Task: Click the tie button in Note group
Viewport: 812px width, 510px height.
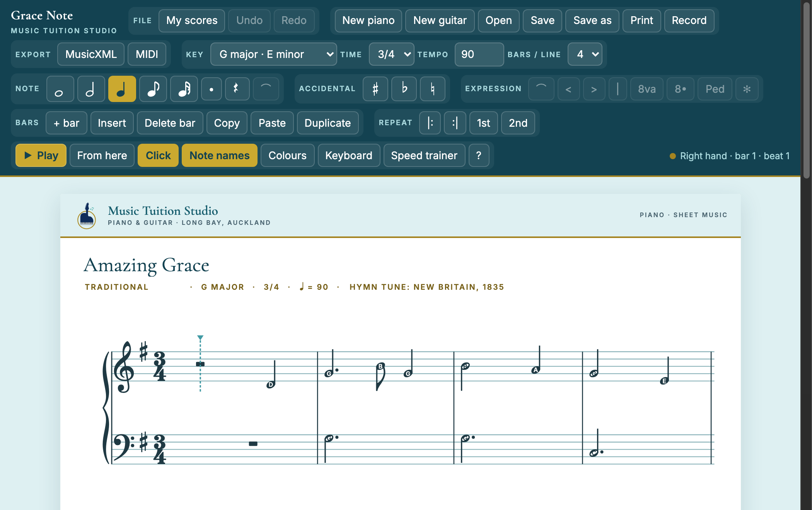Action: [x=266, y=89]
